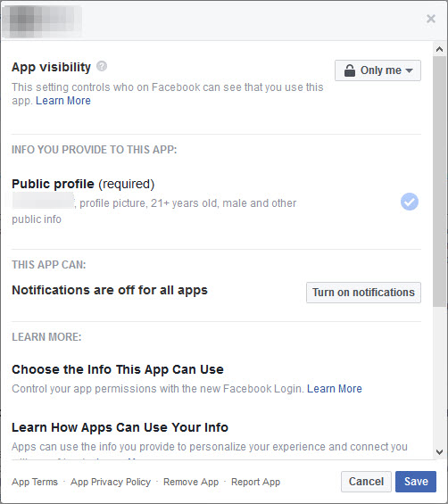Screen dimensions: 448x504
Task: Open the Only me audience dropdown
Action: pos(377,70)
